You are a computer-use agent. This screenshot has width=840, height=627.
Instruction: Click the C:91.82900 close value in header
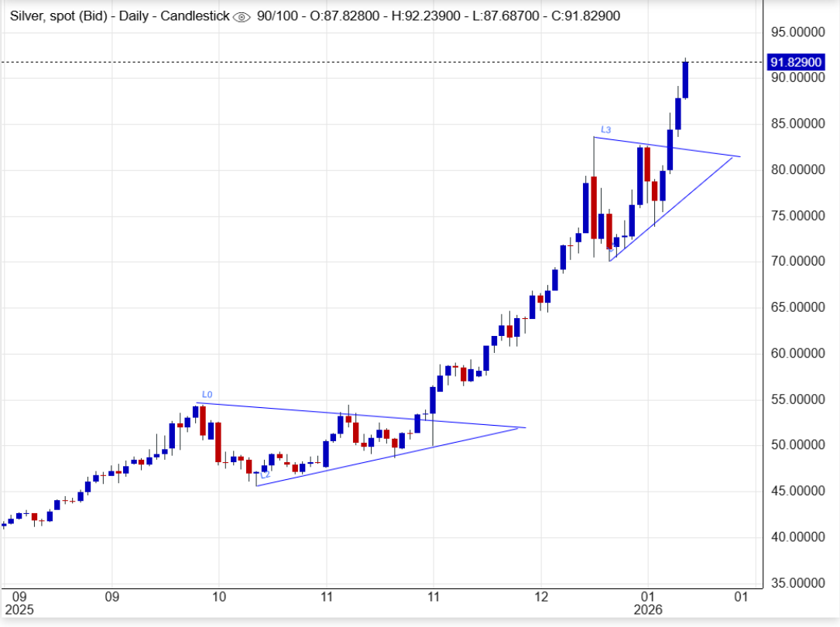pos(585,16)
